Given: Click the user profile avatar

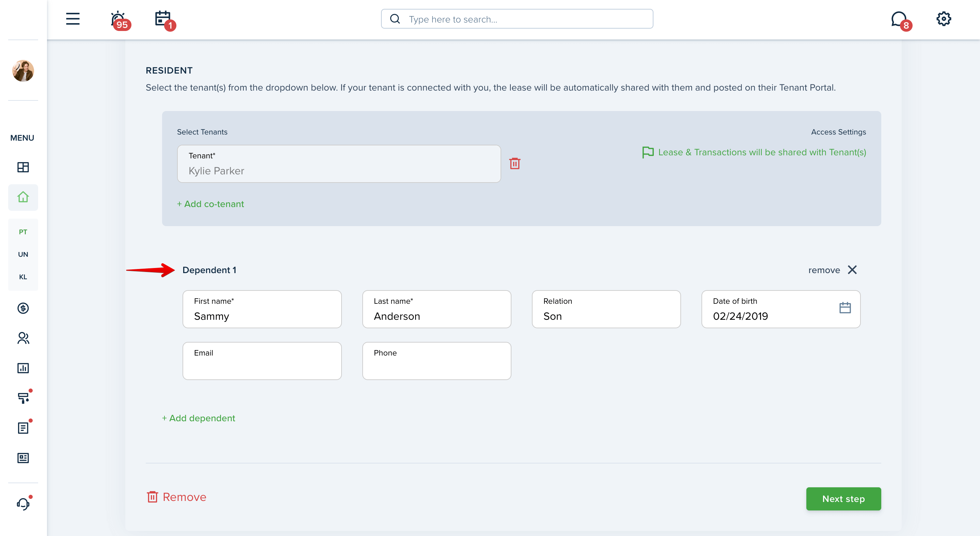Looking at the screenshot, I should point(23,71).
